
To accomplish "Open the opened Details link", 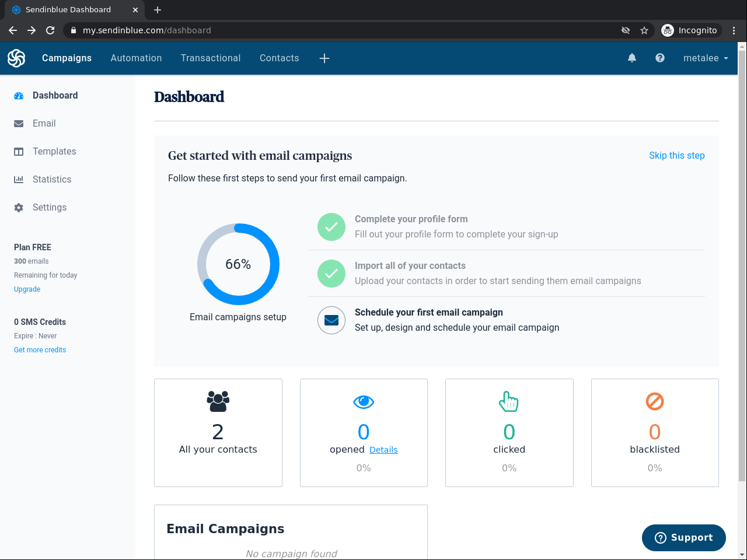I will tap(383, 450).
